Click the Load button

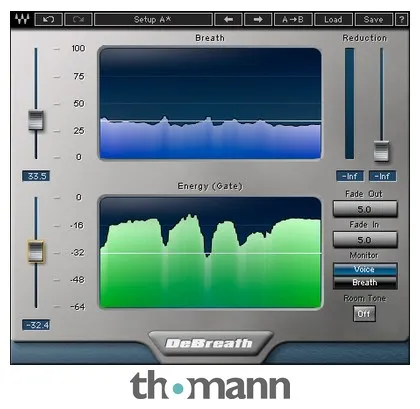pos(333,19)
